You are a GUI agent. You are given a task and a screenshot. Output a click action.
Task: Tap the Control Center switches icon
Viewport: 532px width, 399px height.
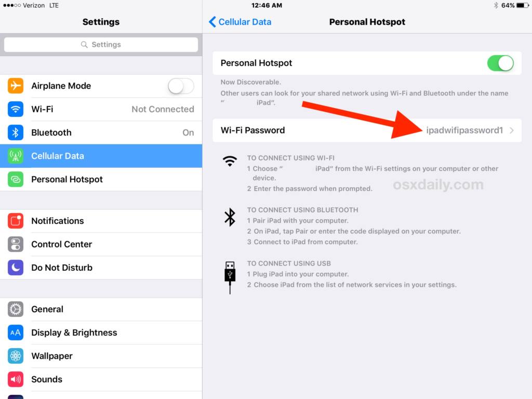tap(16, 244)
